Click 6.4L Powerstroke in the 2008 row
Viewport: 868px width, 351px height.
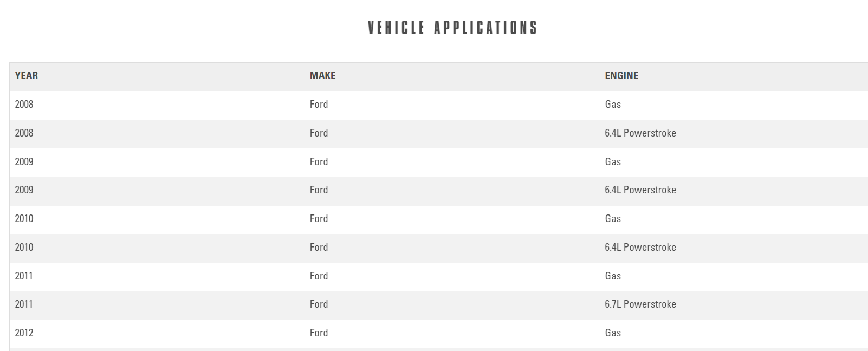pos(640,133)
